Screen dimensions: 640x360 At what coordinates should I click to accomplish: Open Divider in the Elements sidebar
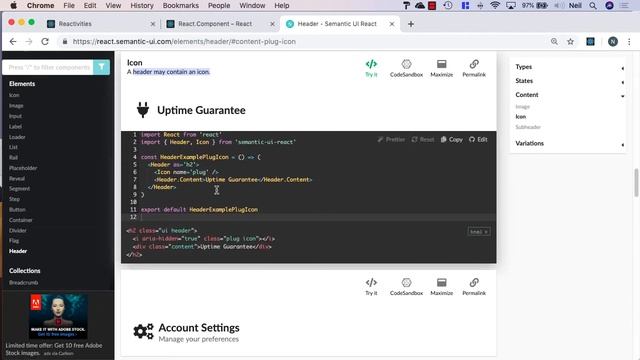point(18,230)
